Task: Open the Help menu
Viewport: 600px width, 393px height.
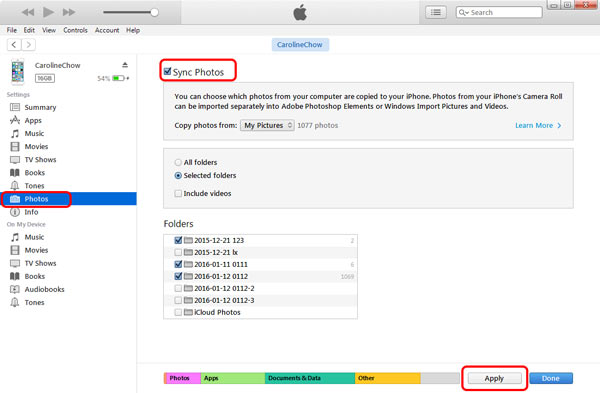Action: [x=133, y=30]
